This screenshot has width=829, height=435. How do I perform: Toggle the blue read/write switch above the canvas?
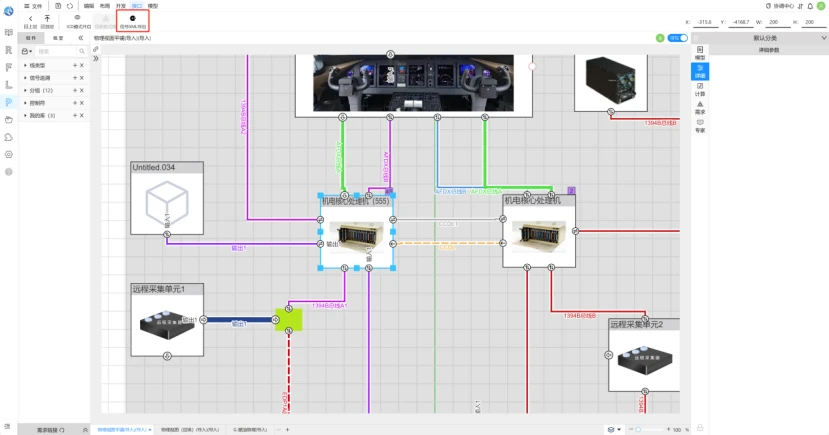[678, 38]
